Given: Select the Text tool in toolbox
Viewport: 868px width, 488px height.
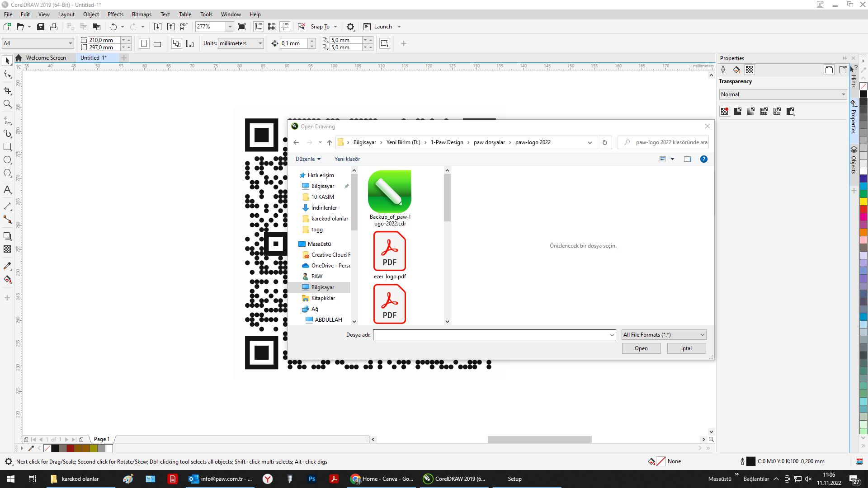Looking at the screenshot, I should point(7,190).
